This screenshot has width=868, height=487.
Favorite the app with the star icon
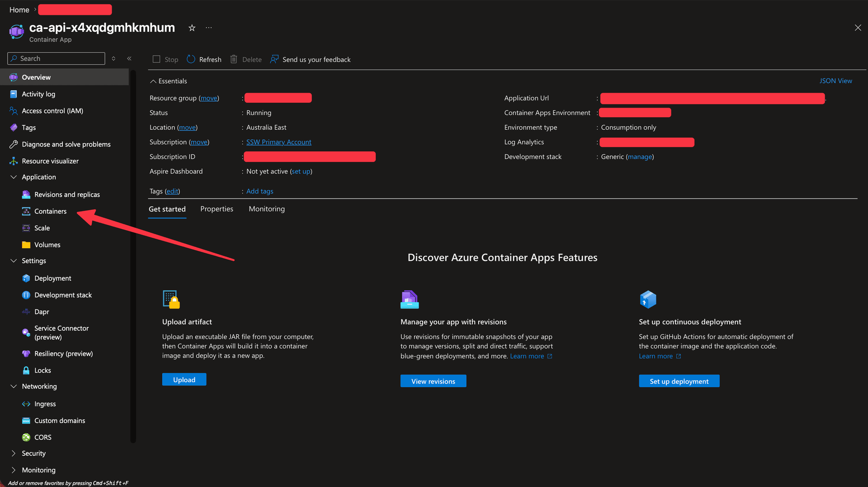192,28
